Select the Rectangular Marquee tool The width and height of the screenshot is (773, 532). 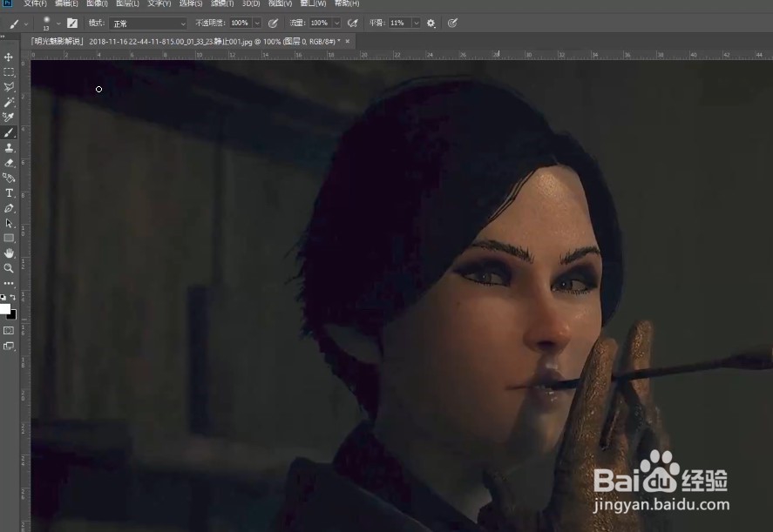(x=9, y=72)
